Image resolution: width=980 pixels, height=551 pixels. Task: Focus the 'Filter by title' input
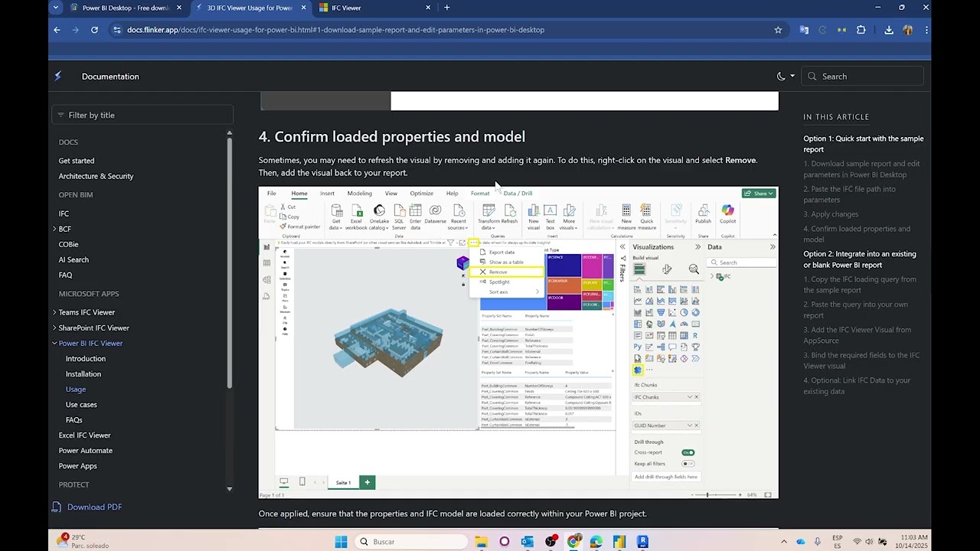point(142,115)
